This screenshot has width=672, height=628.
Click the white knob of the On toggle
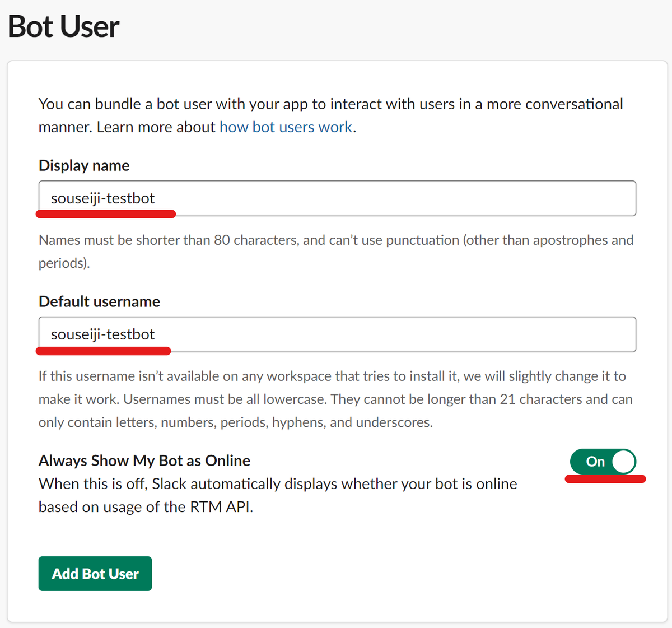[623, 462]
